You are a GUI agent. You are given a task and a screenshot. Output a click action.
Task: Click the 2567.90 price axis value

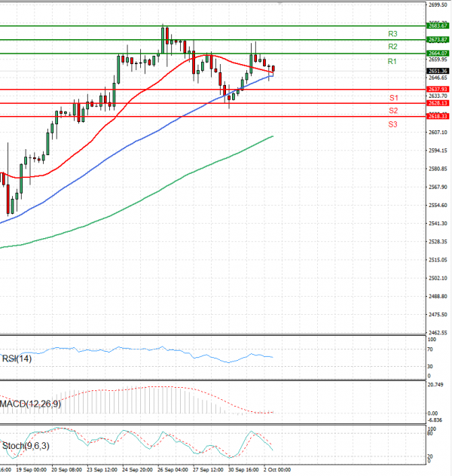pyautogui.click(x=438, y=187)
